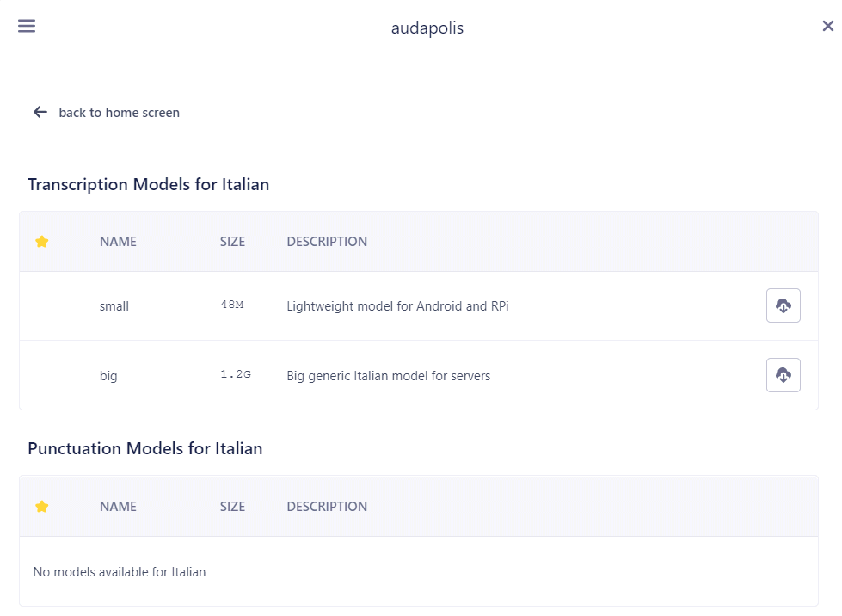842x616 pixels.
Task: Click the star in Transcription Models header
Action: 42,242
